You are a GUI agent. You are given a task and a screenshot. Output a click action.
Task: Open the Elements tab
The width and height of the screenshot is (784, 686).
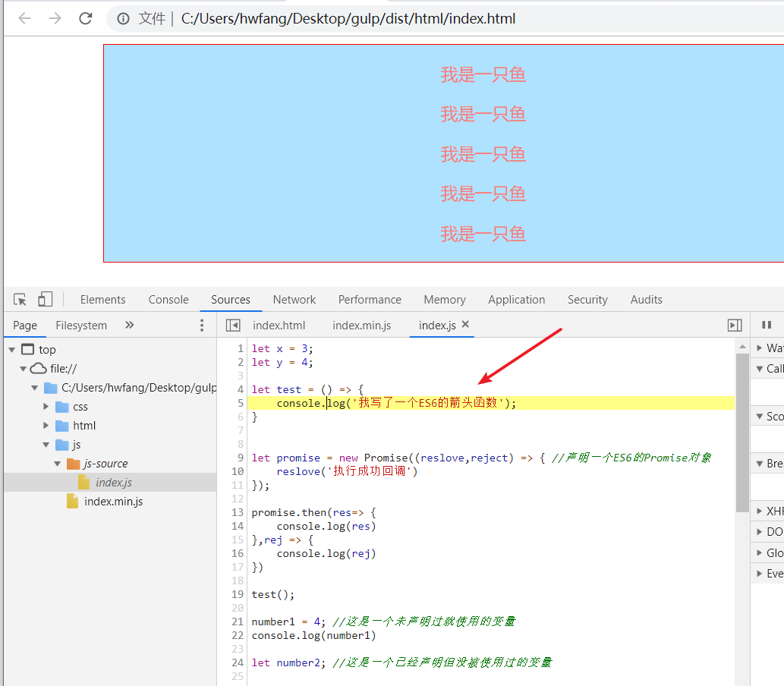click(103, 300)
